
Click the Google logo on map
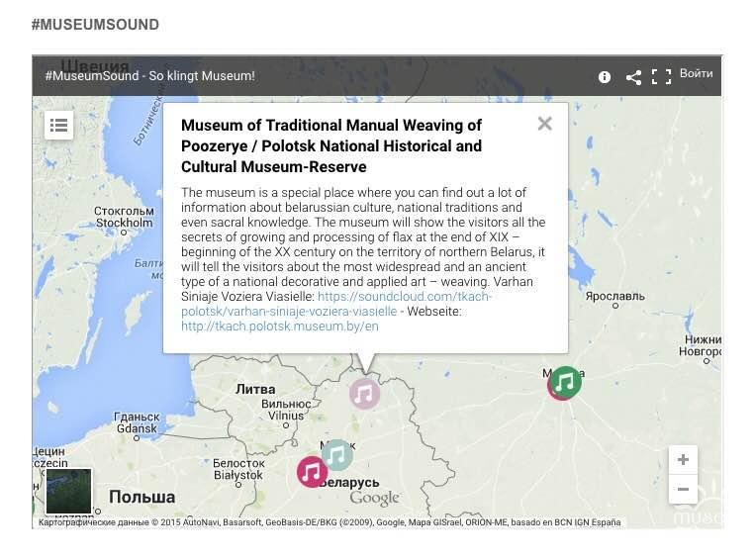click(x=374, y=499)
